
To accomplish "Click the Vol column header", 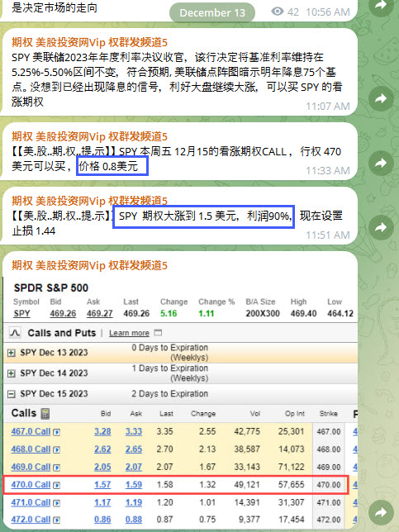I will click(x=255, y=414).
